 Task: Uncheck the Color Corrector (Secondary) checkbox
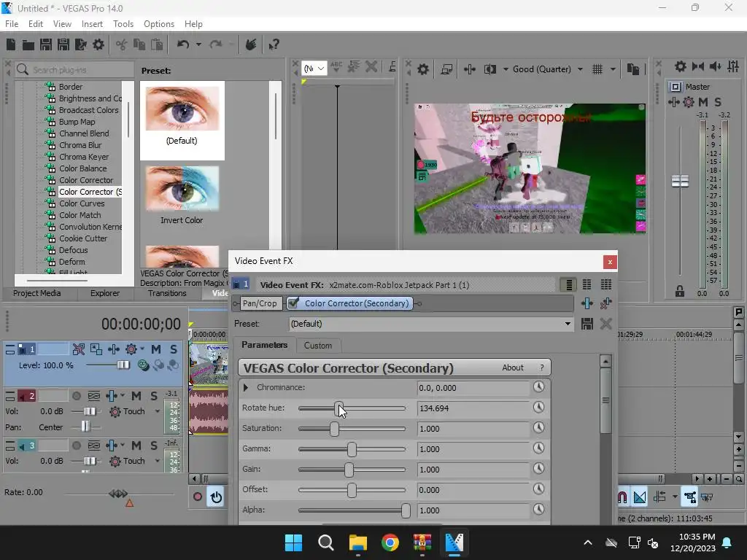pos(293,303)
